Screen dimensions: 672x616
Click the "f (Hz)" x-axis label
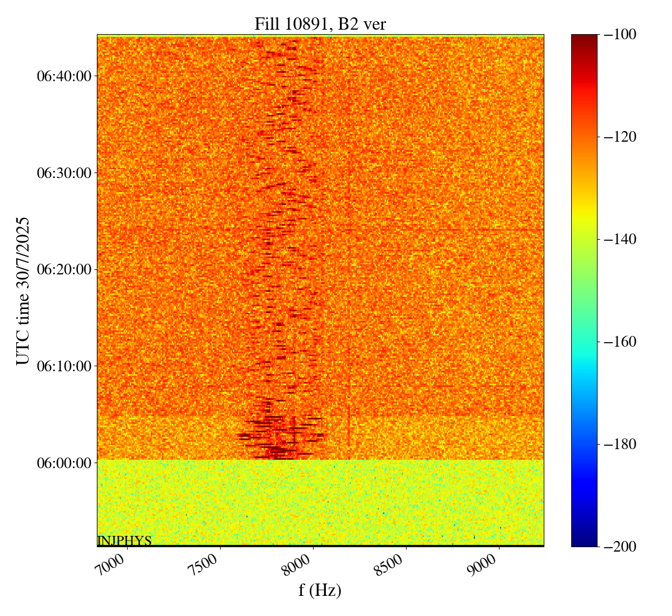[x=320, y=590]
